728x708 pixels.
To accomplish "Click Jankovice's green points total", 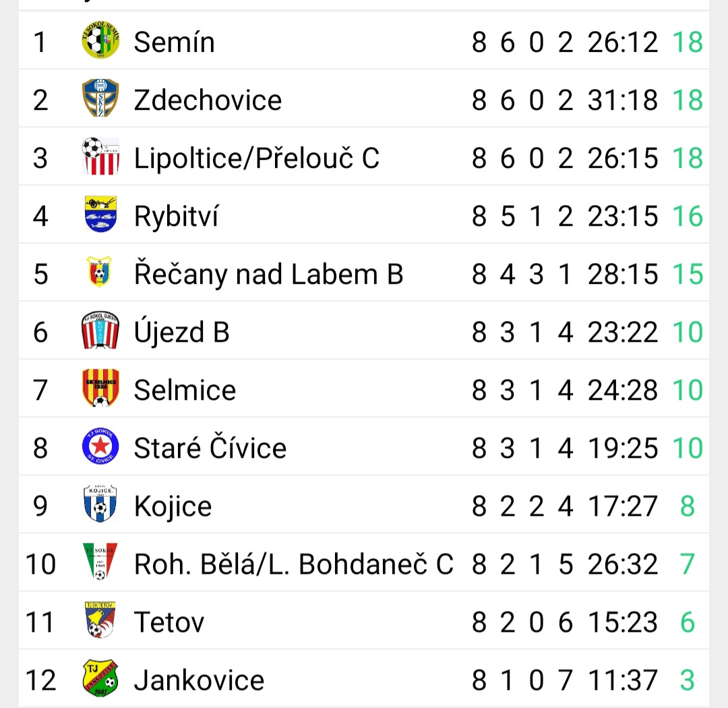I will (687, 680).
